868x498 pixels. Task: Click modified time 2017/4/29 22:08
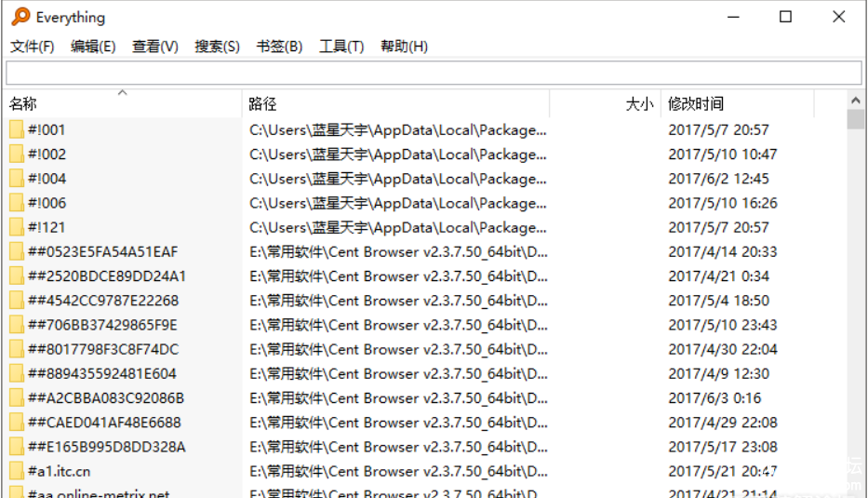point(723,422)
